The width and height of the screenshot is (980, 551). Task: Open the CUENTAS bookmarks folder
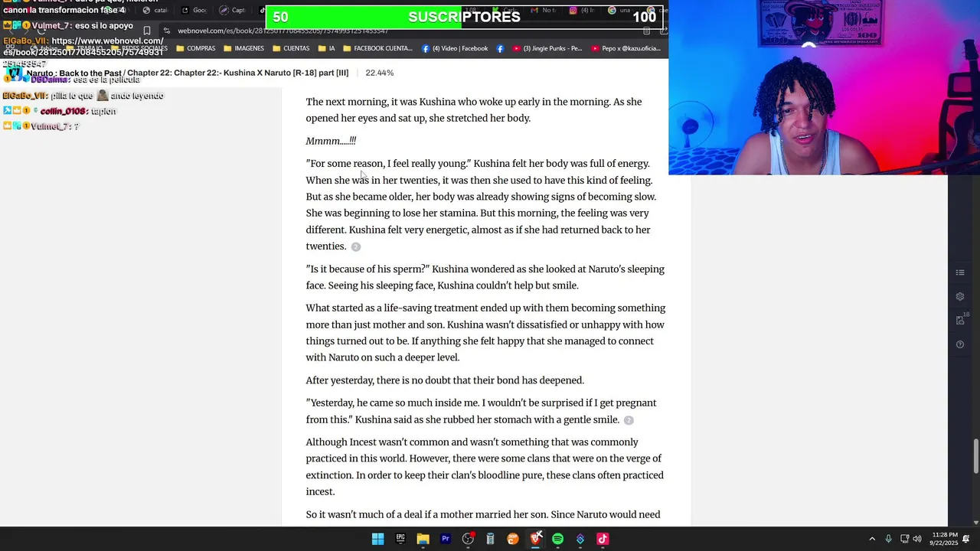[291, 48]
